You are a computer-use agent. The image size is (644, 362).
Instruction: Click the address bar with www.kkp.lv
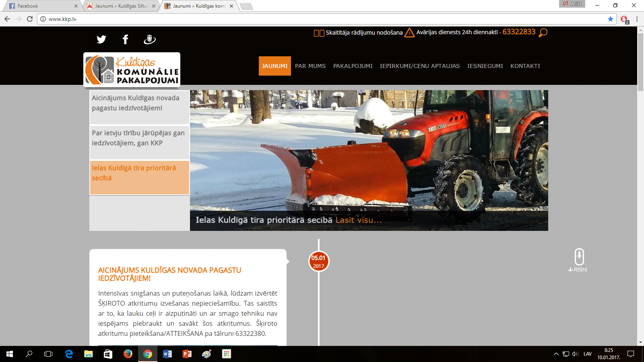(322, 19)
